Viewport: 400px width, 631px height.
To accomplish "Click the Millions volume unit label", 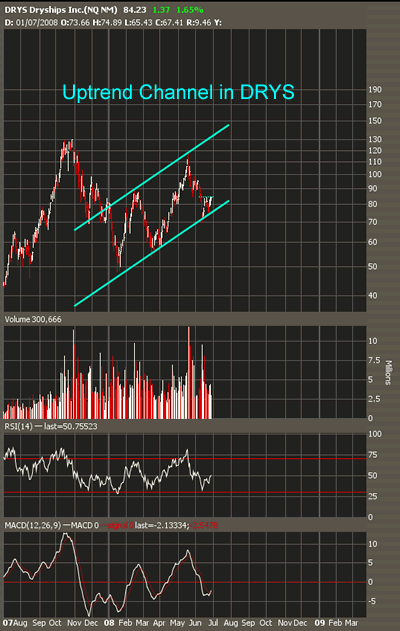I will tap(388, 373).
